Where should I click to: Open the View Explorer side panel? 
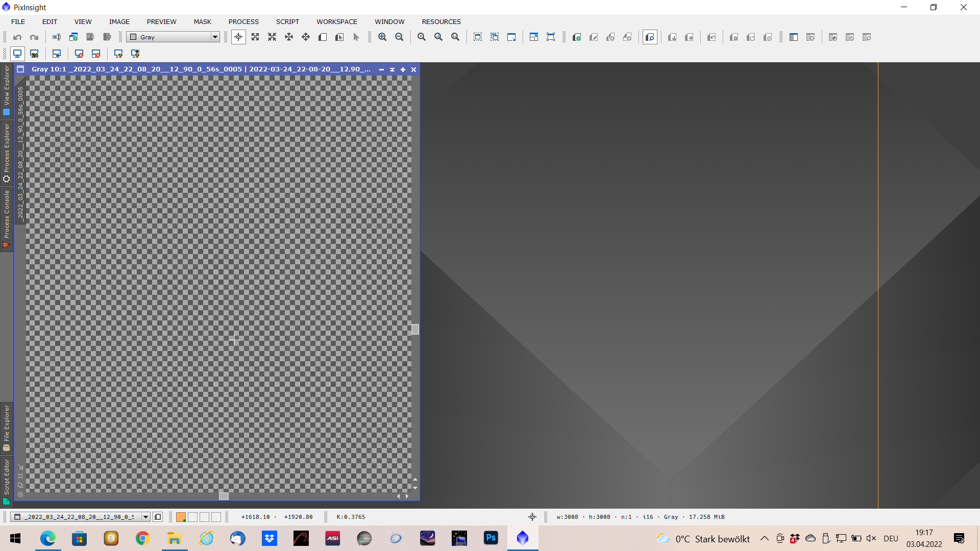(x=6, y=90)
